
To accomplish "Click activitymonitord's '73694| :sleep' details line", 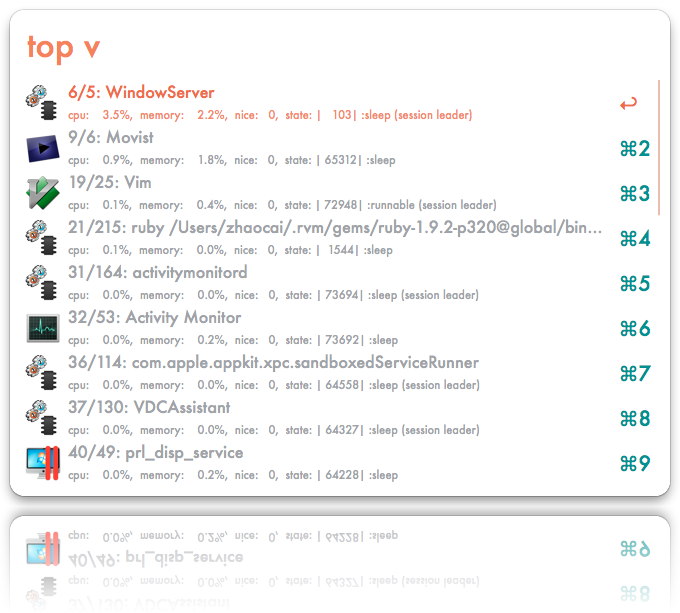I will (273, 295).
